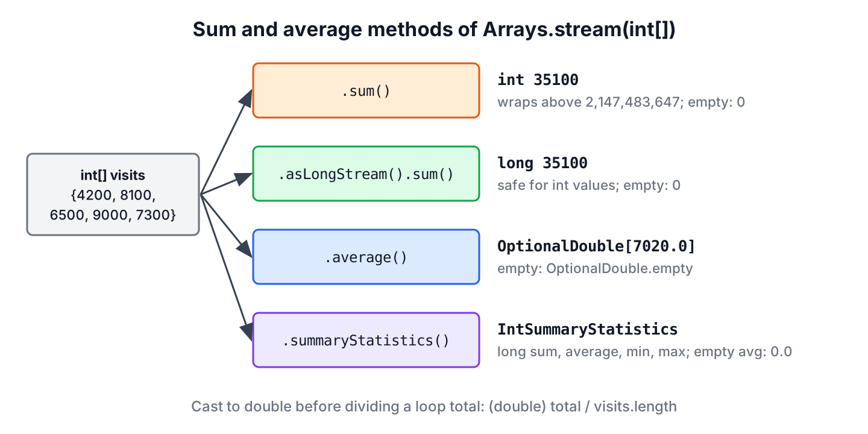868x434 pixels.
Task: Select the "IntSummaryStatistics" result heading
Action: click(x=588, y=329)
